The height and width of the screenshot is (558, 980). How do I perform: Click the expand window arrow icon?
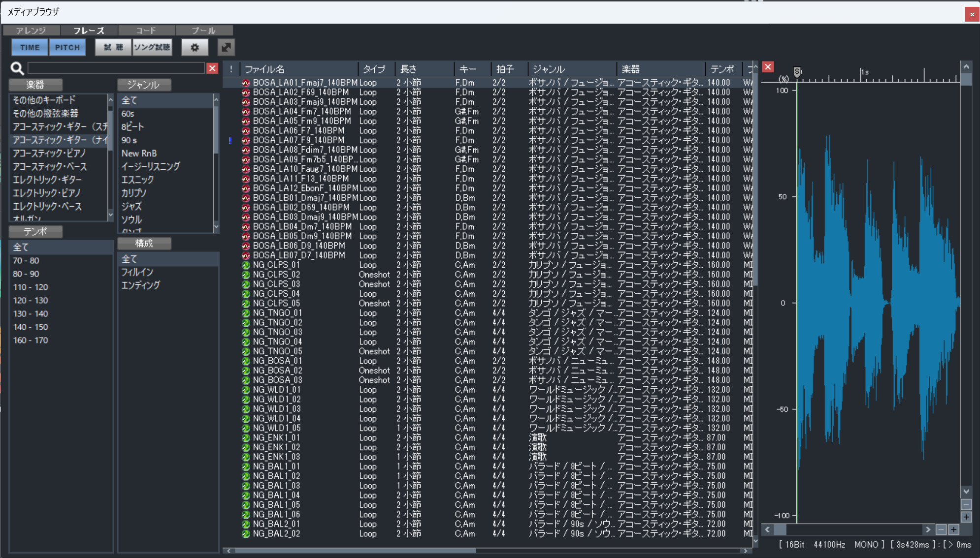(x=226, y=47)
